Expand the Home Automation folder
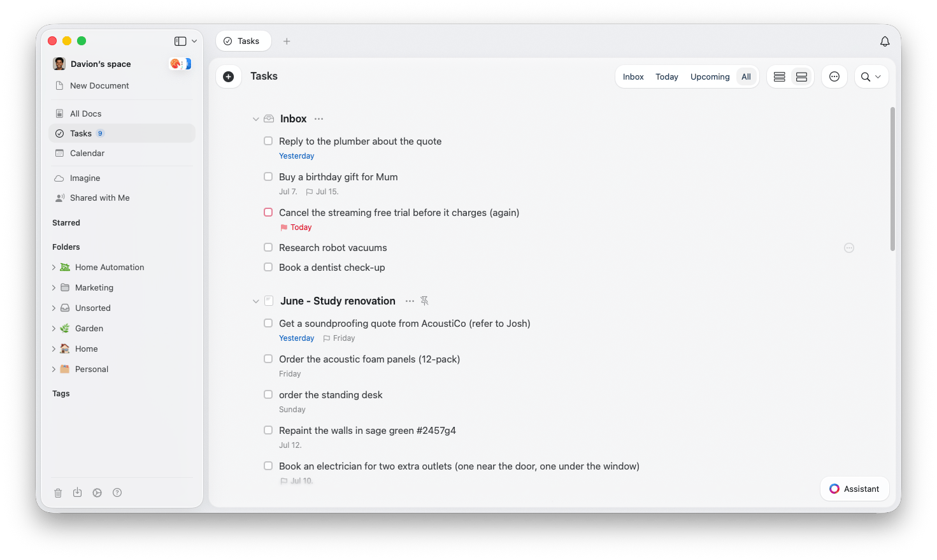The width and height of the screenshot is (937, 560). [54, 268]
